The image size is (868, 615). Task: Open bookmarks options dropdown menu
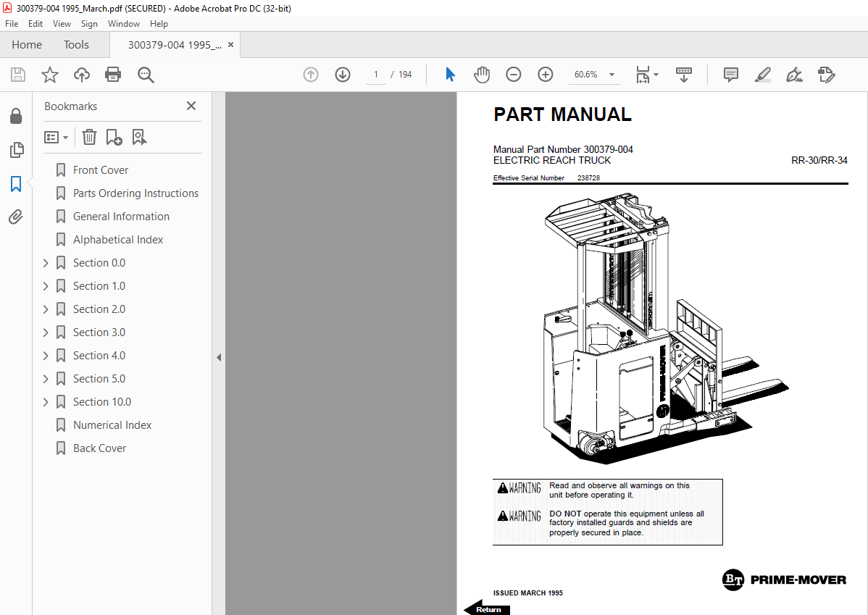pyautogui.click(x=56, y=137)
